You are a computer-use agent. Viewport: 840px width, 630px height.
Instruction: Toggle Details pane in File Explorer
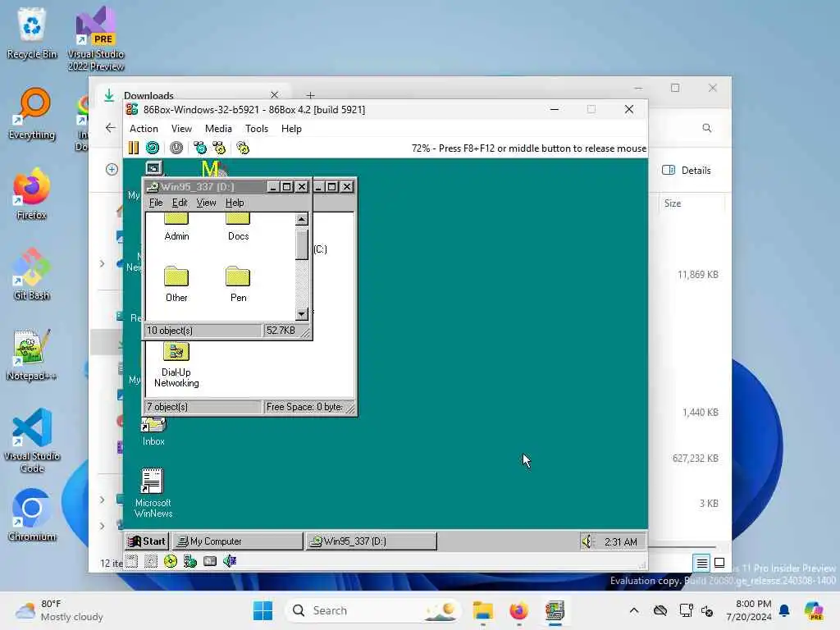687,171
